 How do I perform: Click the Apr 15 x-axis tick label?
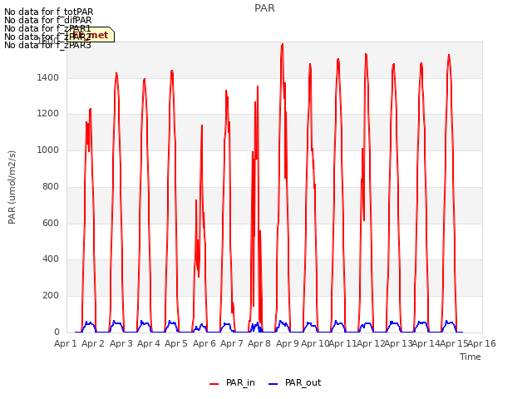[454, 343]
